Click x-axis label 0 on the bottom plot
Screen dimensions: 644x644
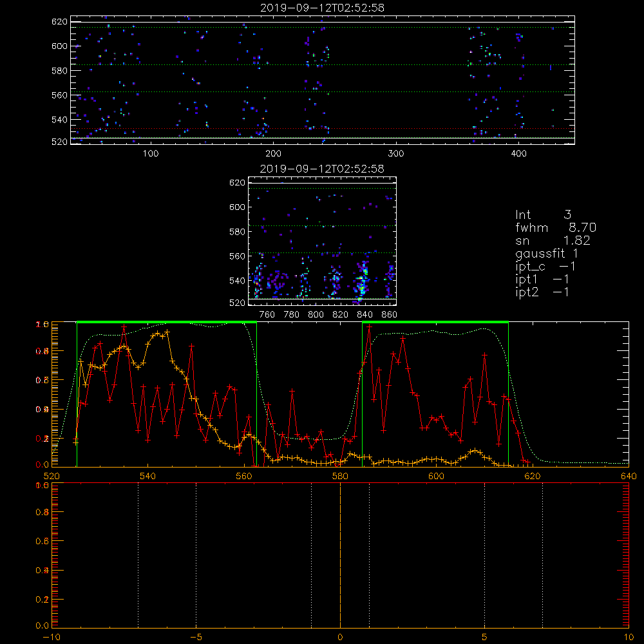340,638
